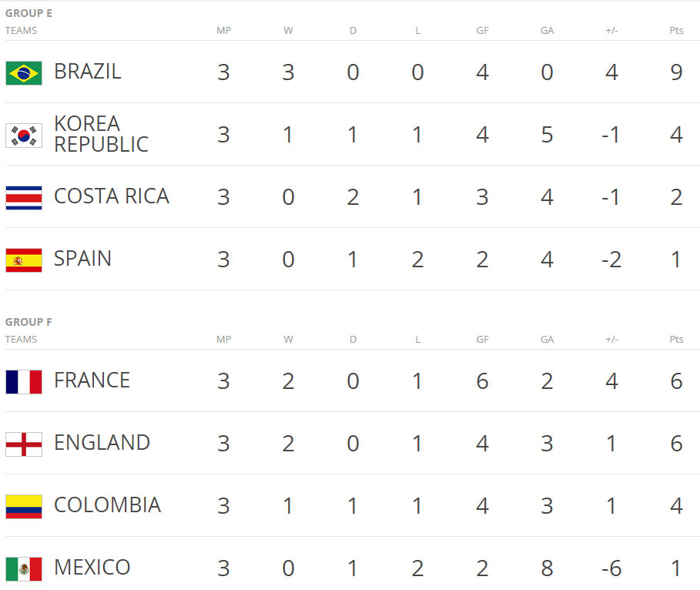Click the Mexico flag icon
The height and width of the screenshot is (590, 700).
tap(24, 568)
